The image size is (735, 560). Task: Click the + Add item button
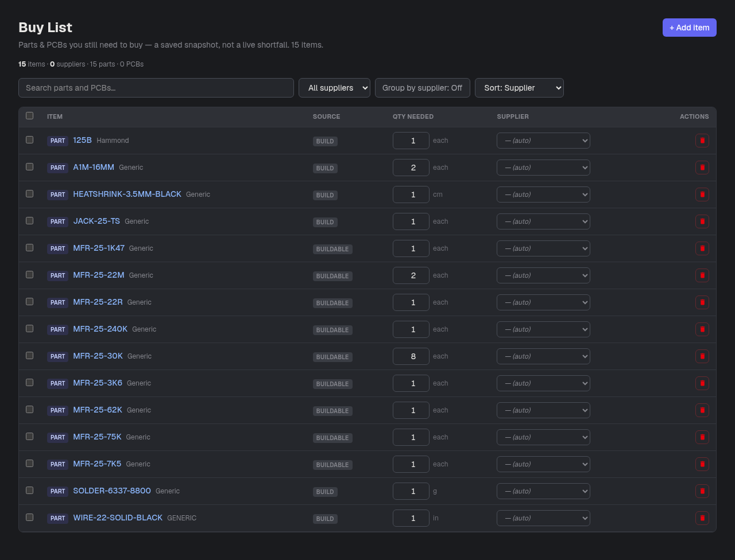(689, 28)
